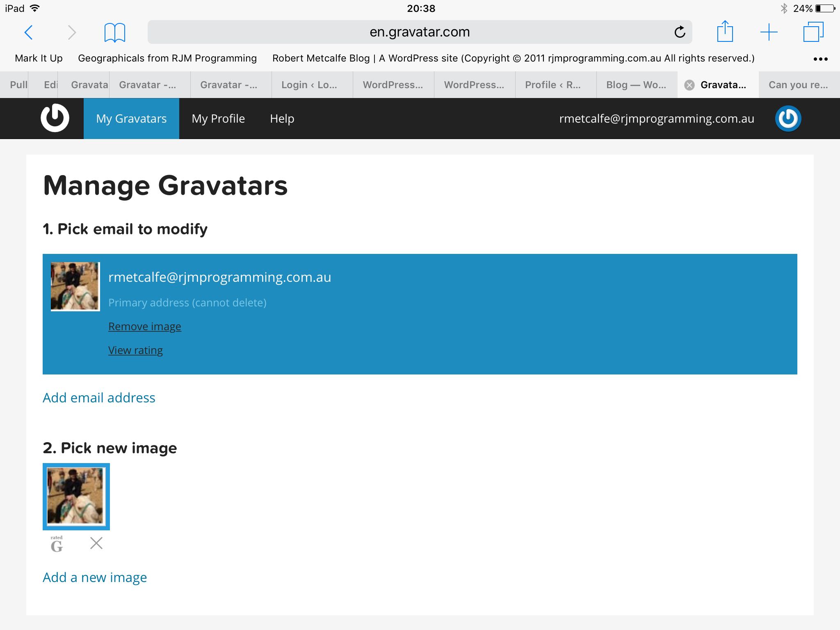Click 'Primary address (cannot delete)' text
Viewport: 840px width, 630px height.
click(187, 303)
